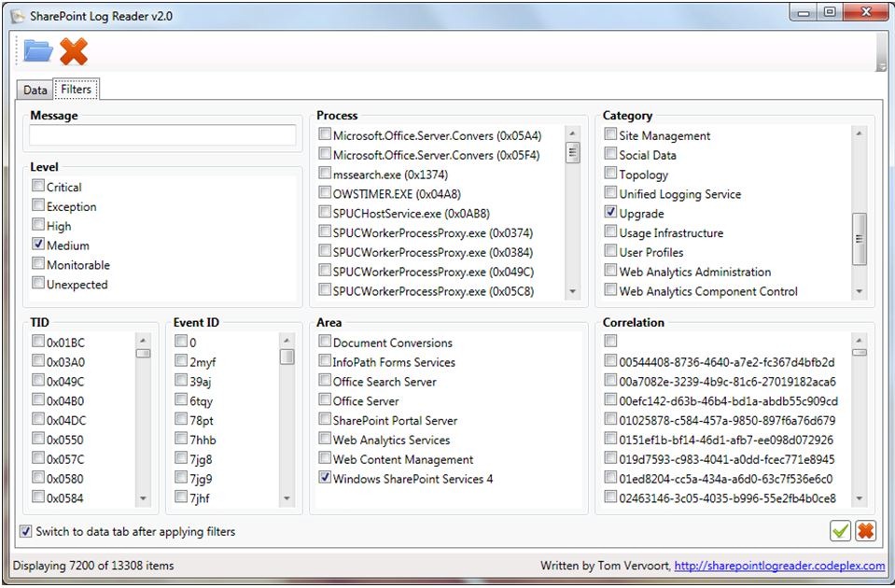Check mssearch.exe (0x1374) process

click(325, 174)
